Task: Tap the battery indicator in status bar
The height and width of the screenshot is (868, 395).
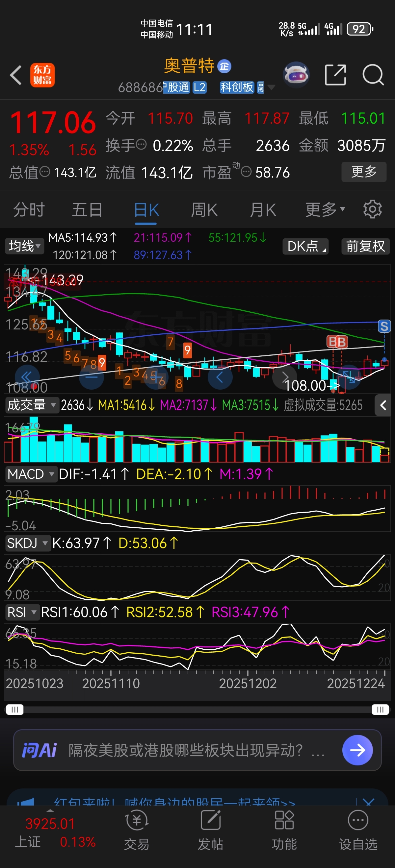Action: pos(360,29)
